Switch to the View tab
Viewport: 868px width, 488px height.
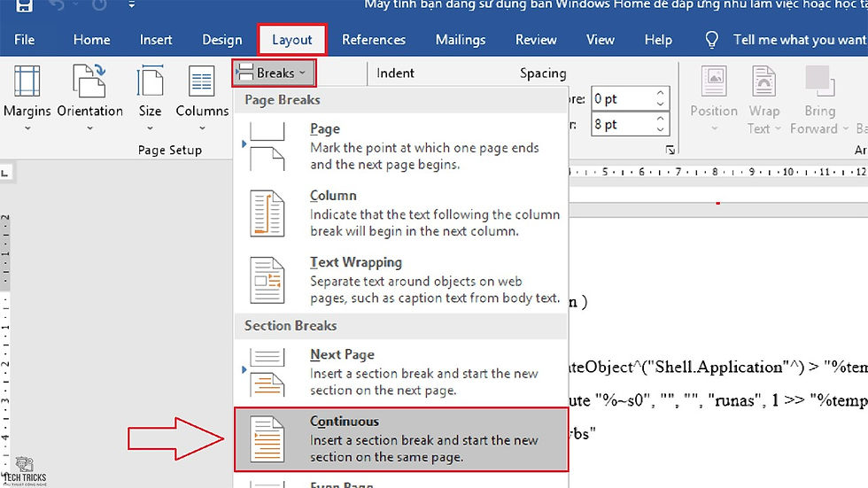(601, 40)
